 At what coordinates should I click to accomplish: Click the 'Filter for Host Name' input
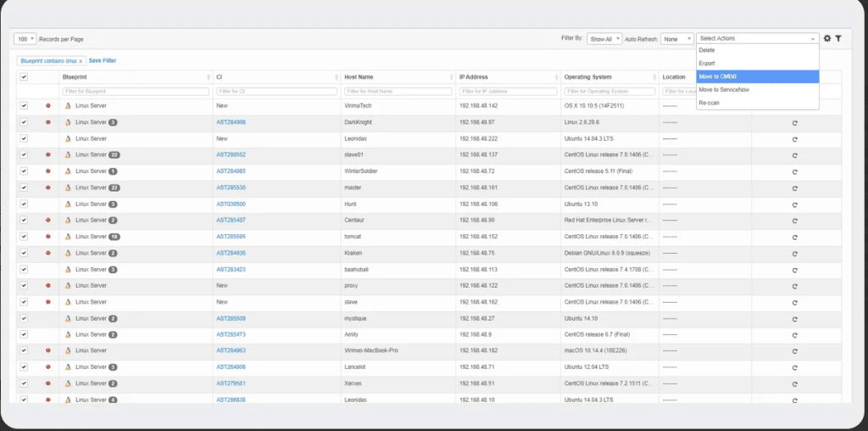coord(397,91)
